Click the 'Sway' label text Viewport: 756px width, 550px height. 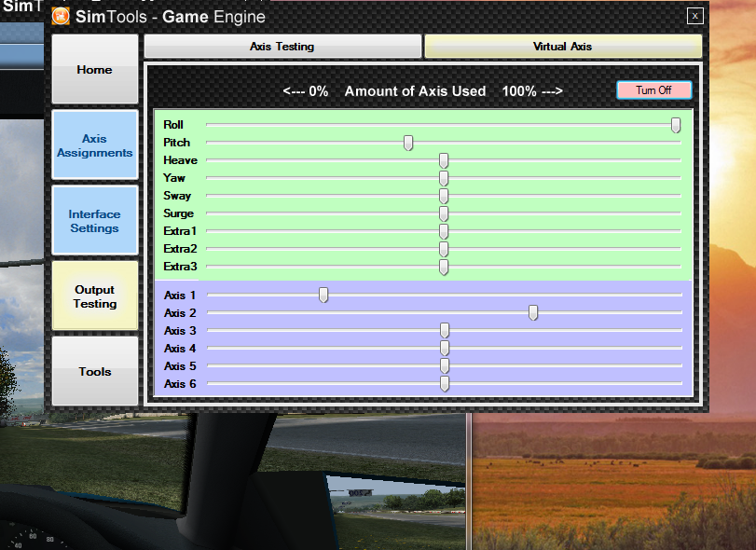coord(177,196)
